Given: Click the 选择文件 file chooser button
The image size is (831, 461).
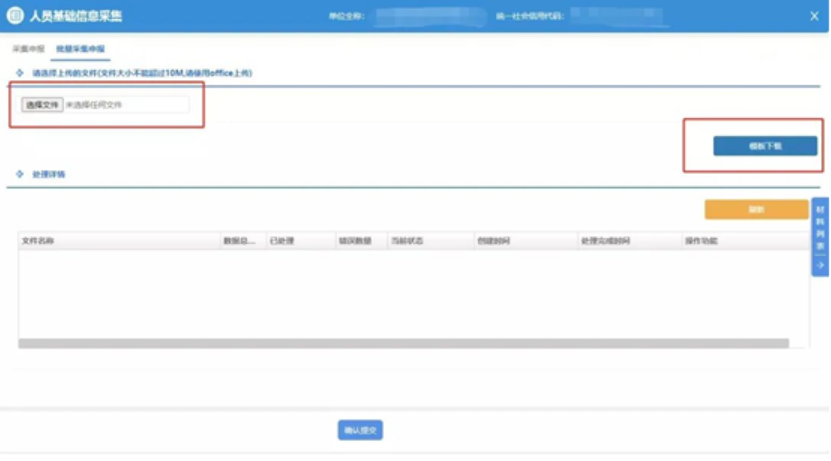Looking at the screenshot, I should point(42,104).
